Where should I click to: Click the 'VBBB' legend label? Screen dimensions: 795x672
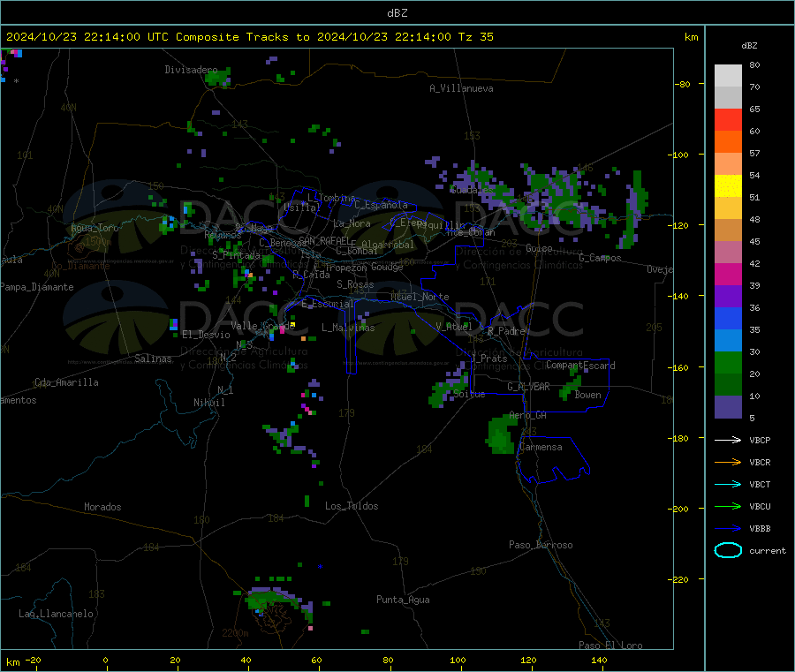[760, 529]
